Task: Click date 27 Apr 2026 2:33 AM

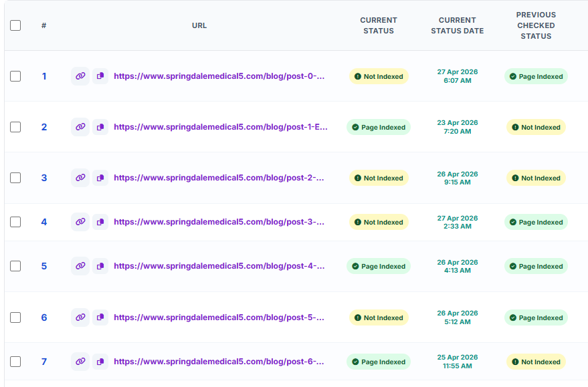Action: [457, 222]
